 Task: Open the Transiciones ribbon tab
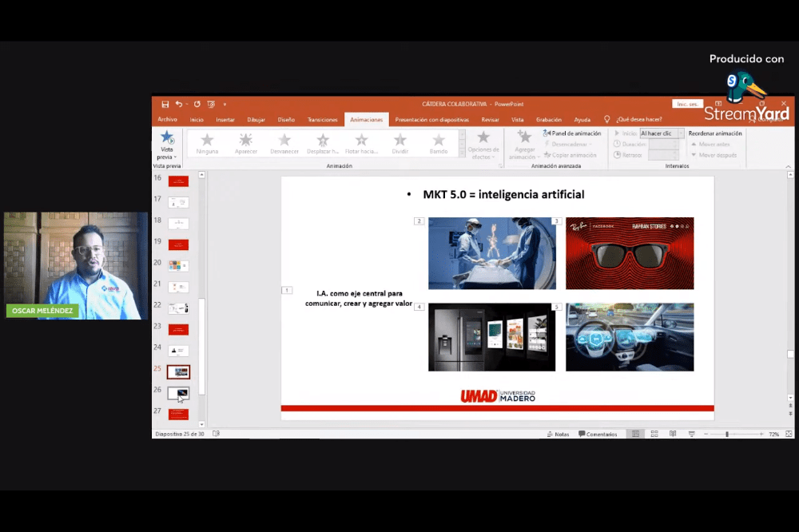pos(323,120)
